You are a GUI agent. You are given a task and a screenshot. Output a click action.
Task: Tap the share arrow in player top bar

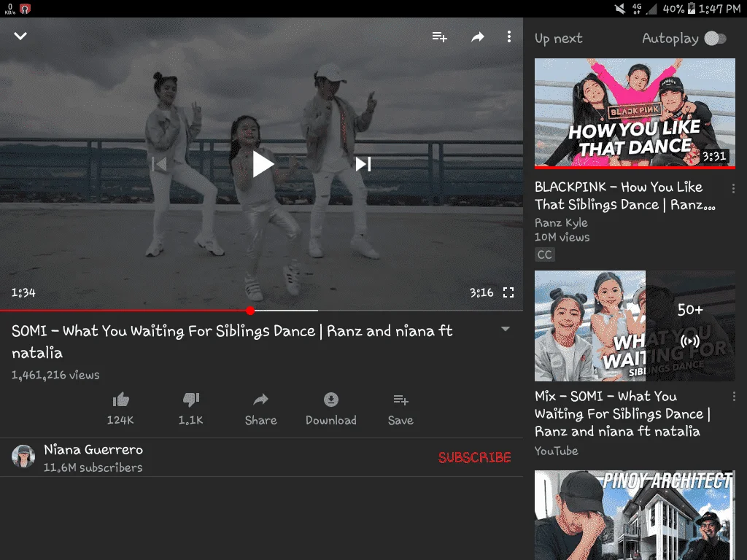click(477, 36)
